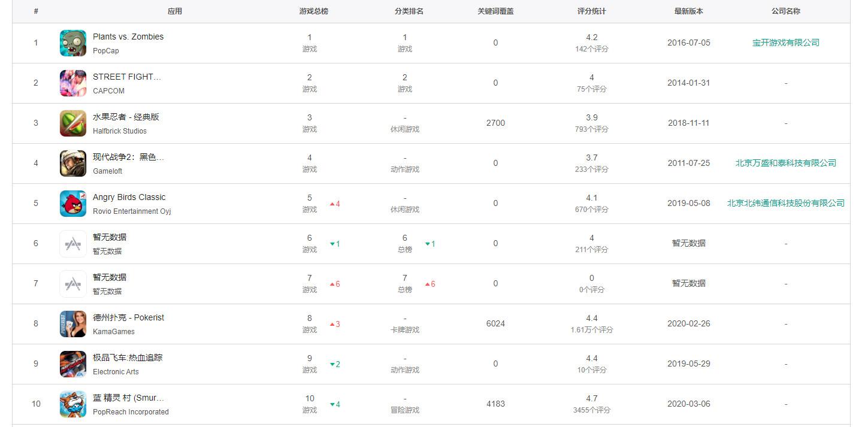
Task: Open the 蓝 精灵 村 (Smur… title link
Action: (128, 398)
